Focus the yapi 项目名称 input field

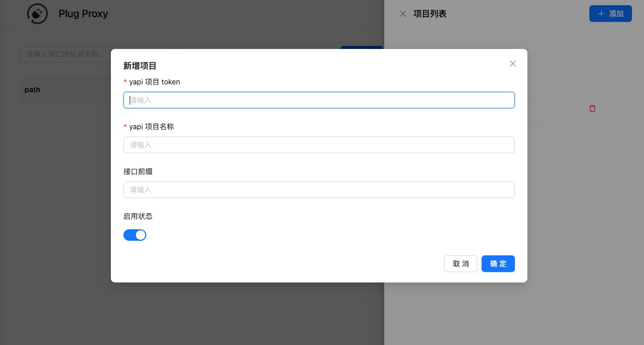[319, 145]
